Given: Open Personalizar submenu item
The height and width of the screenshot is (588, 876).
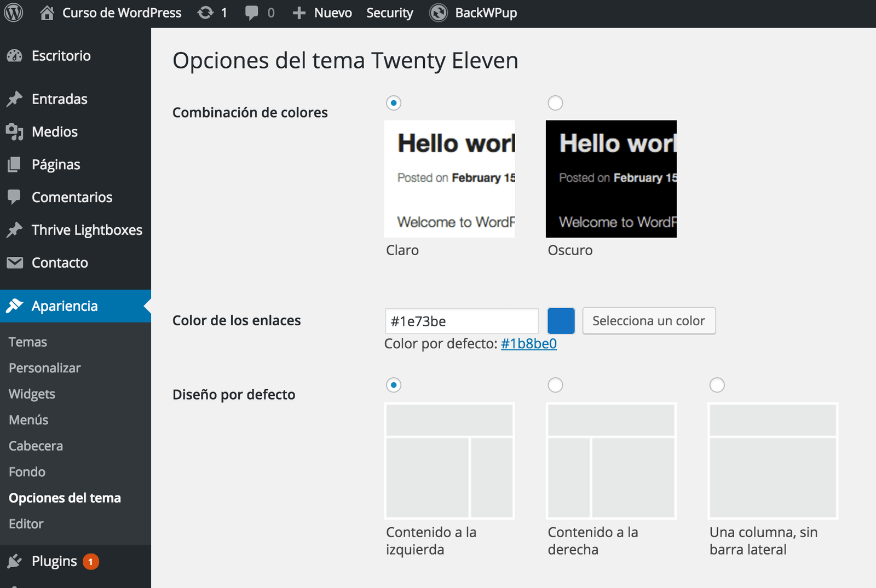Looking at the screenshot, I should pos(45,368).
